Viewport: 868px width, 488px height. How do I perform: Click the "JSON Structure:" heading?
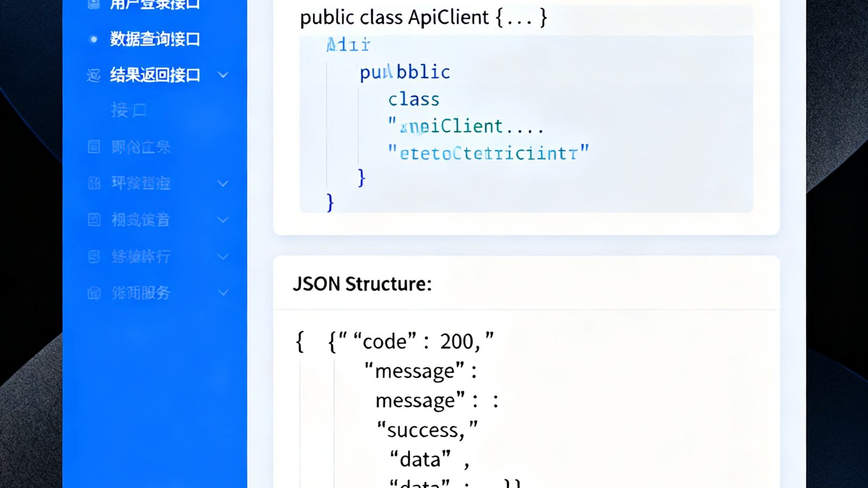(x=362, y=284)
